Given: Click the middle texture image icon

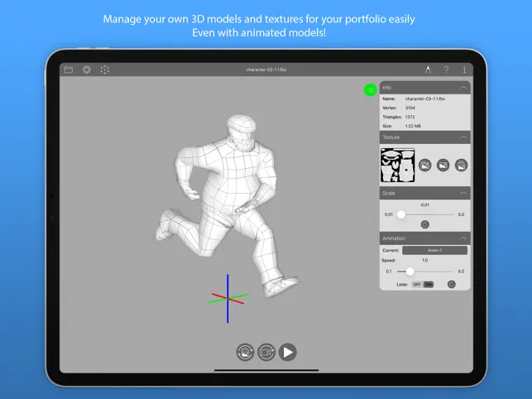Looking at the screenshot, I should coord(443,166).
